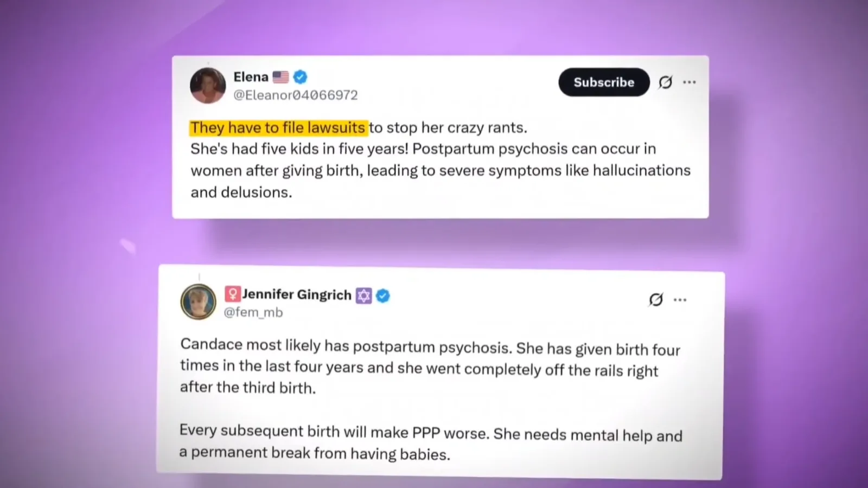The height and width of the screenshot is (488, 868).
Task: Click the female symbol emoji before Jennifer
Action: (232, 294)
